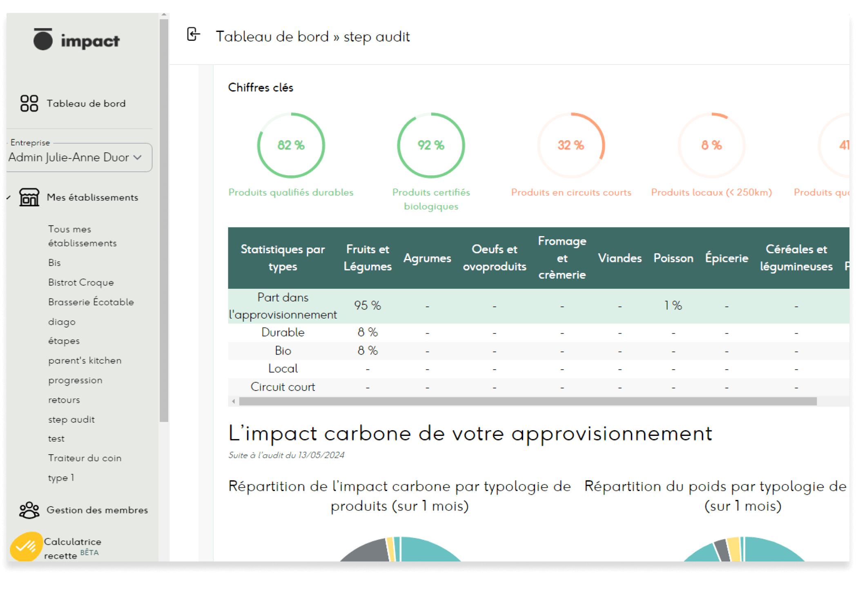Click the Chiffres clés heading
This screenshot has height=616, width=856.
coord(261,87)
